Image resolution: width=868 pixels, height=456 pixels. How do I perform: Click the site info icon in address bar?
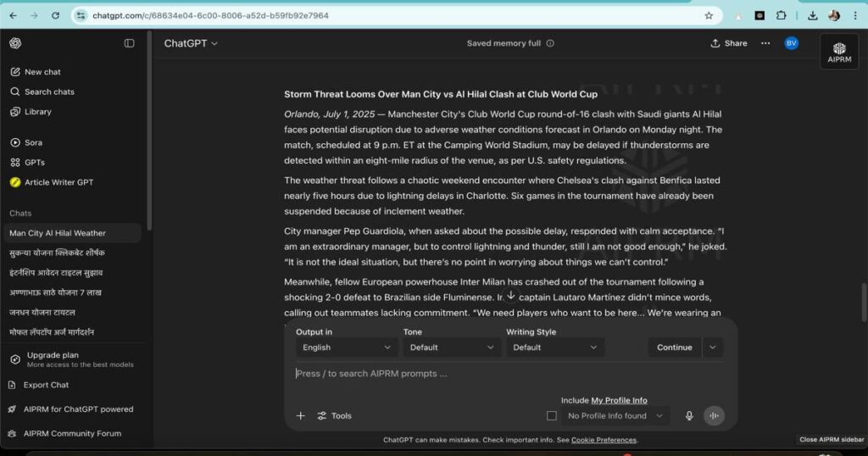(81, 15)
